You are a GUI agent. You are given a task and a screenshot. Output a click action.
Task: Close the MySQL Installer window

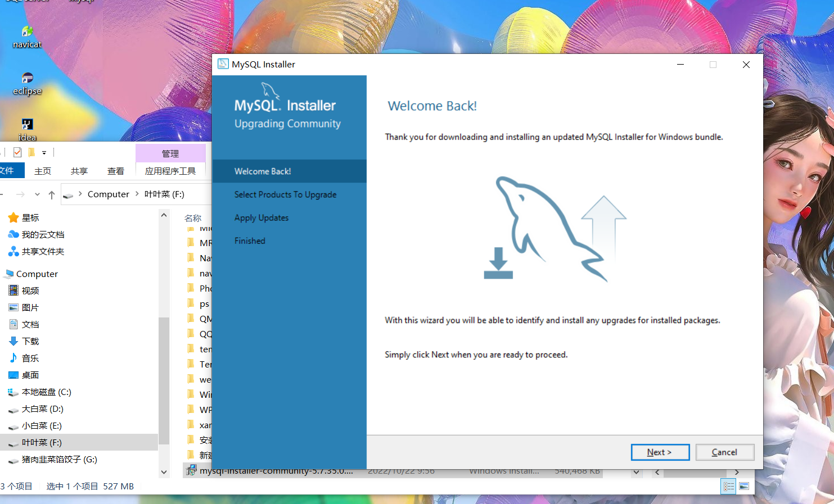(x=746, y=65)
